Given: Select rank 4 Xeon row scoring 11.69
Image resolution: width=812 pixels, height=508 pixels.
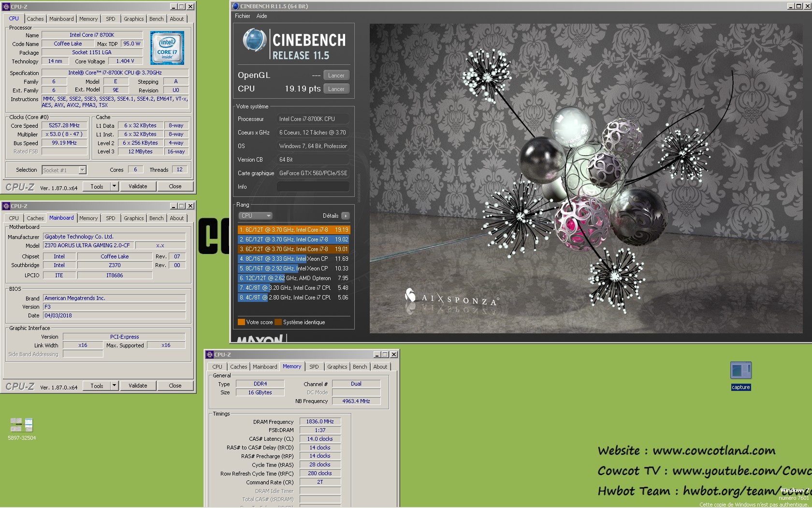Looking at the screenshot, I should pyautogui.click(x=294, y=259).
